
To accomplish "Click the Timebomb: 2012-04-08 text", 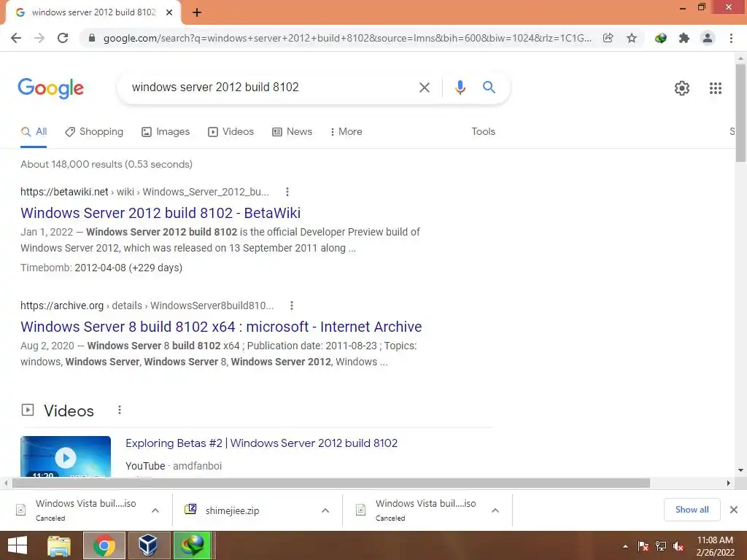I will click(101, 268).
